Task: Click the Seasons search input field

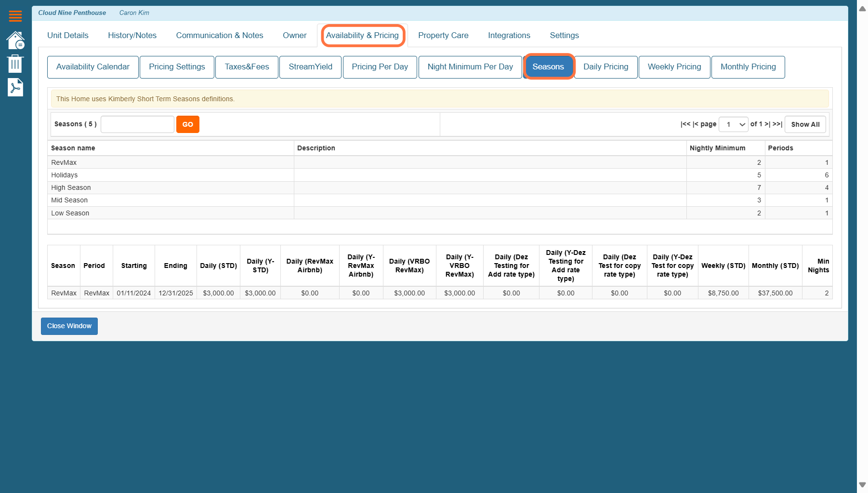Action: 137,124
